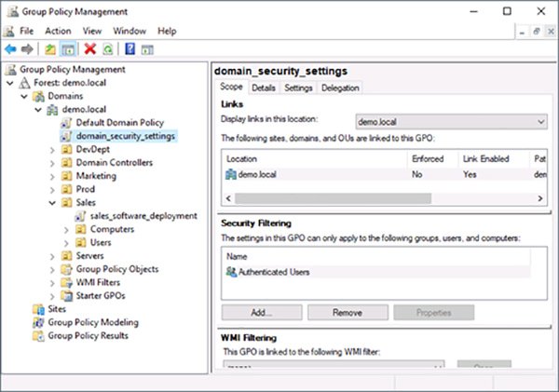Switch to the Delegation tab

pos(340,88)
